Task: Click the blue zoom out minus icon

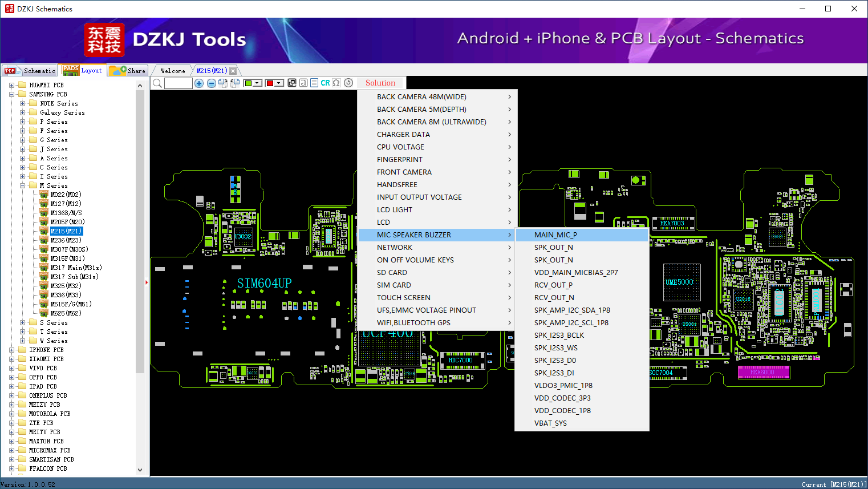Action: pyautogui.click(x=212, y=83)
